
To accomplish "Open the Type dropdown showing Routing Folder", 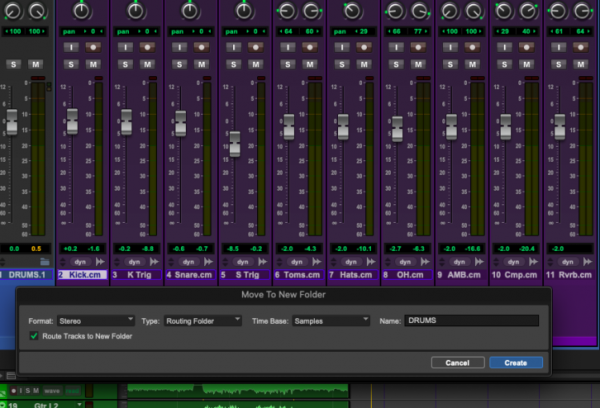I will (x=203, y=321).
